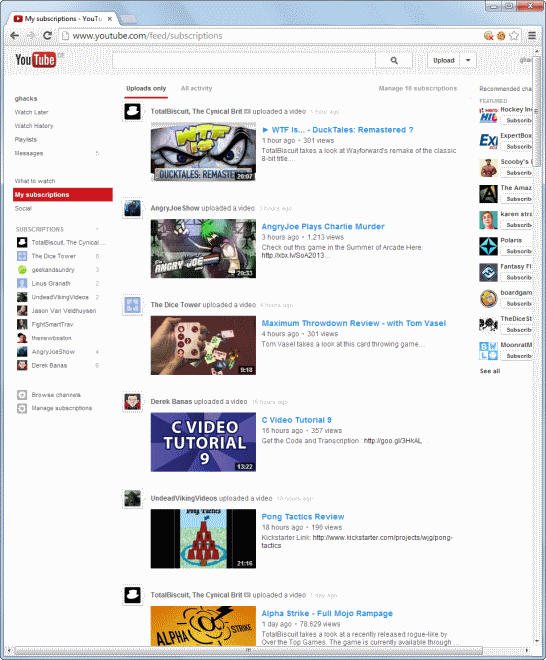The width and height of the screenshot is (546, 660).
Task: Click Derek Banas avatar in feed
Action: point(132,402)
